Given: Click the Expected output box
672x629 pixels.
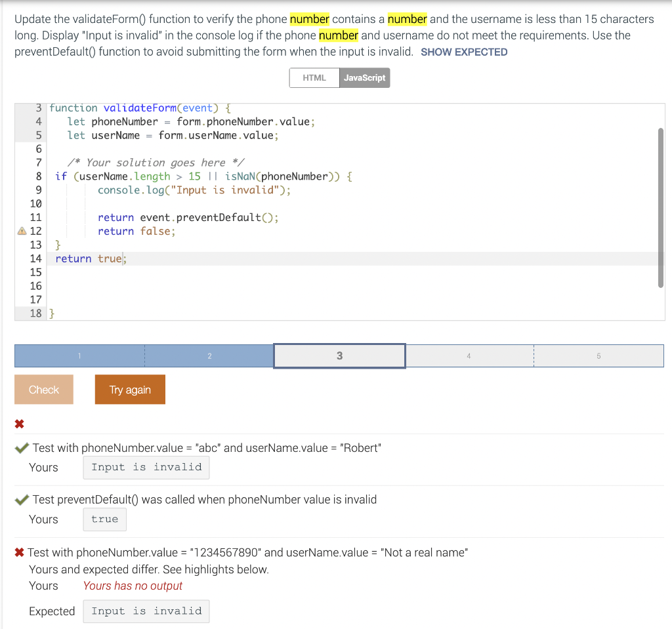Looking at the screenshot, I should tap(146, 611).
